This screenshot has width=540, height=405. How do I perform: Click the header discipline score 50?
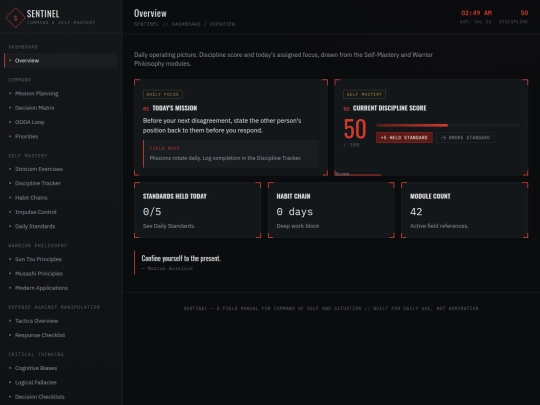click(524, 13)
